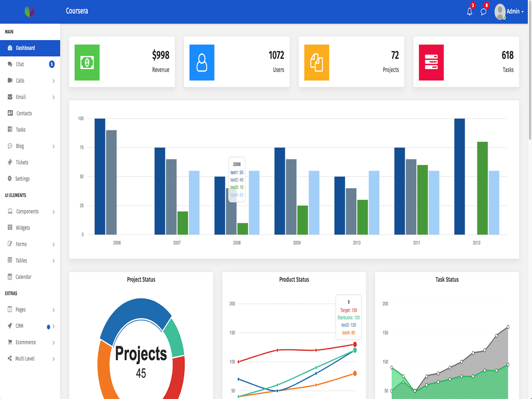Viewport: 532px width, 399px height.
Task: Open the messages speech bubble icon
Action: click(x=484, y=12)
